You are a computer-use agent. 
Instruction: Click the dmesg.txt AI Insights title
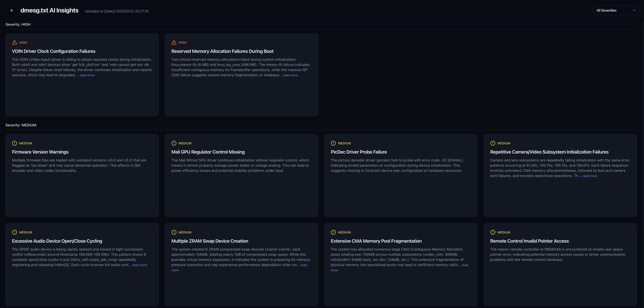[x=49, y=10]
